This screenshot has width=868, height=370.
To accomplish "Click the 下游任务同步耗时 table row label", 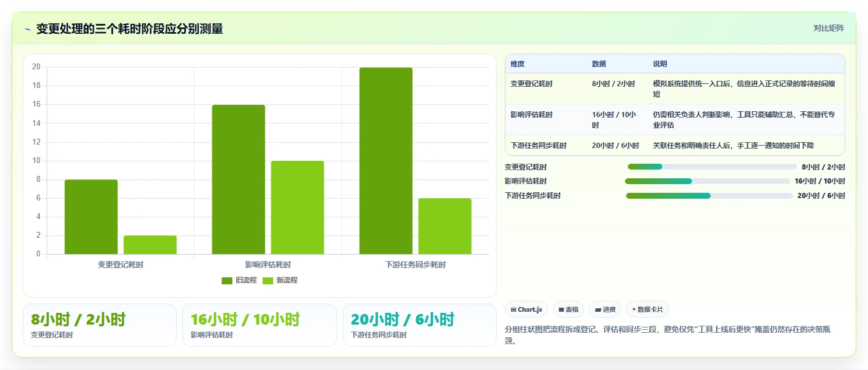I will pos(539,146).
